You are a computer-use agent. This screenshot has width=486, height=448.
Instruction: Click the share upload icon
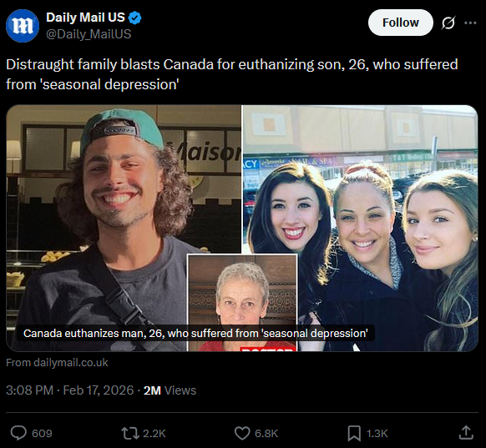[x=466, y=432]
